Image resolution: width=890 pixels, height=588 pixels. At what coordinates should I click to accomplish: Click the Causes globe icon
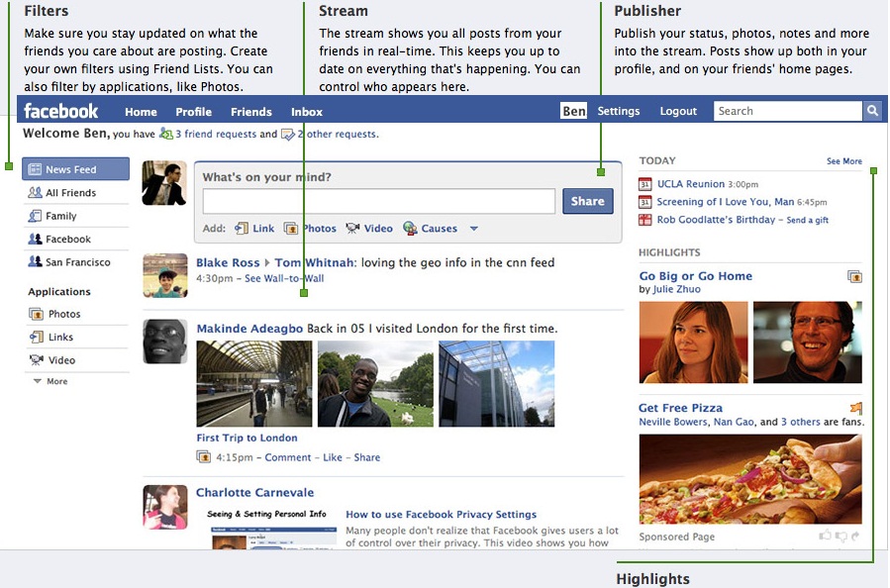point(410,229)
